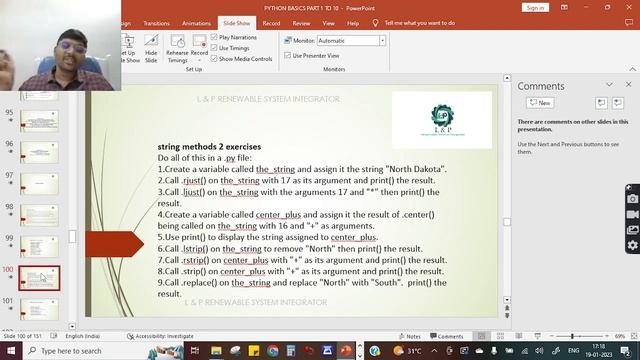Click the zoom slider handle

point(572,336)
